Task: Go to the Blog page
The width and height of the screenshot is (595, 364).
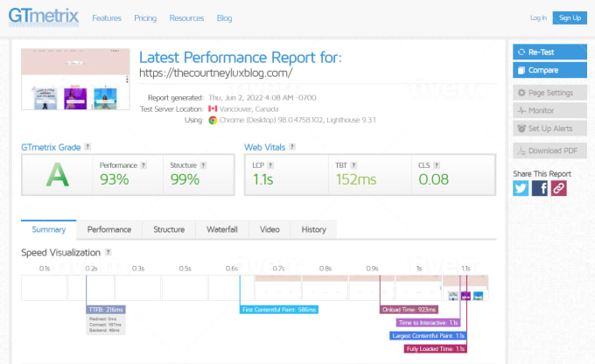Action: point(224,18)
